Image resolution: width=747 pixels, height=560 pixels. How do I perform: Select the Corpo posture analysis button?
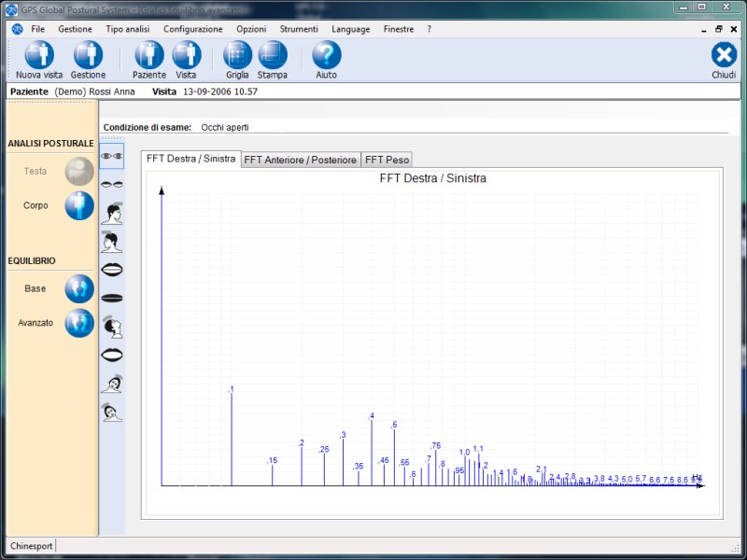click(x=79, y=205)
